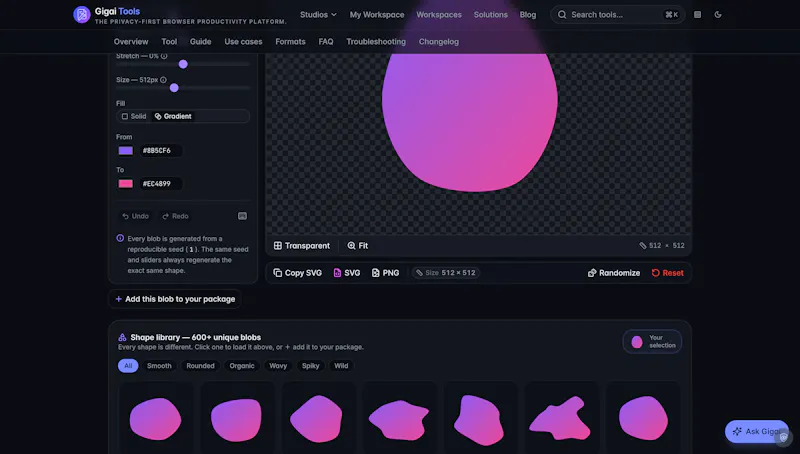Open the Solutions page
Image resolution: width=800 pixels, height=454 pixels.
point(490,15)
